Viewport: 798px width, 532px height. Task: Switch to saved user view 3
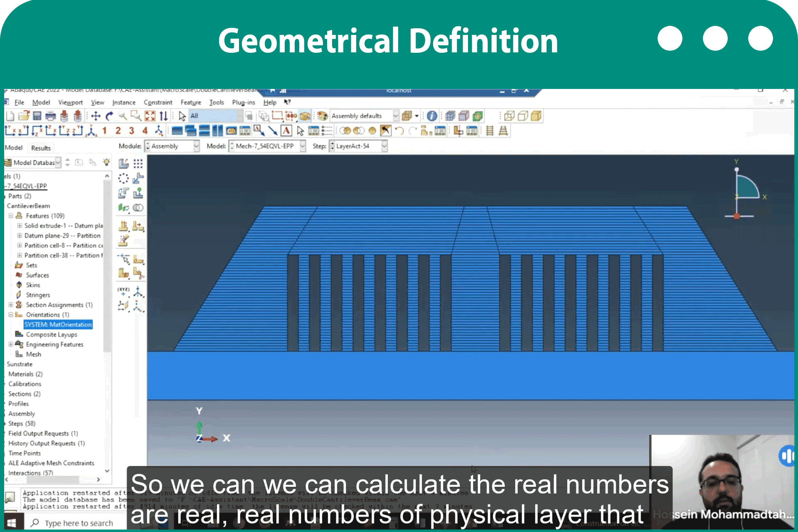(x=131, y=131)
